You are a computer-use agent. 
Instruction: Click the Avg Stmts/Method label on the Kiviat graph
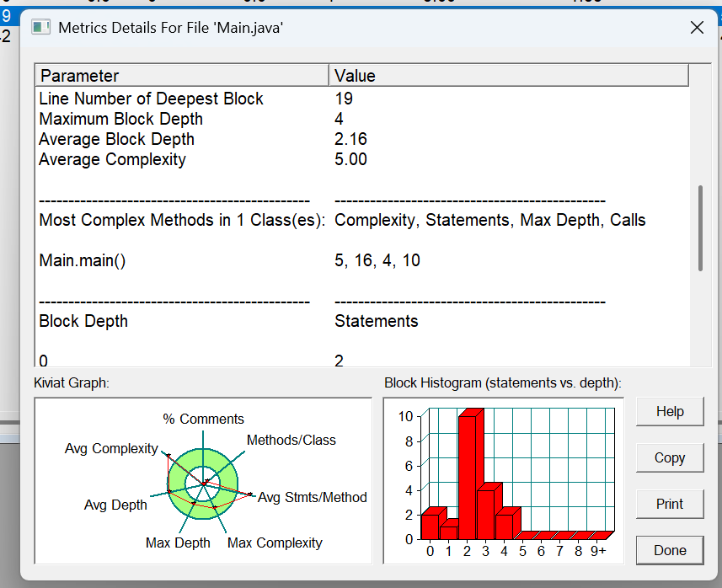coord(313,497)
